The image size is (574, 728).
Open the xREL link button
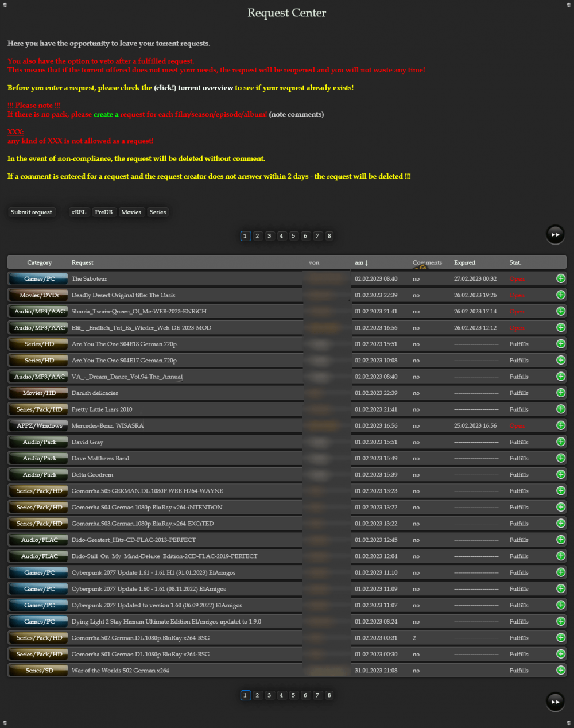(79, 212)
